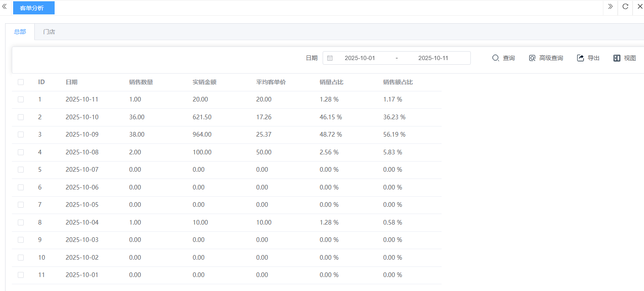Close the current tab with X icon
Image resolution: width=644 pixels, height=291 pixels.
(x=640, y=7)
